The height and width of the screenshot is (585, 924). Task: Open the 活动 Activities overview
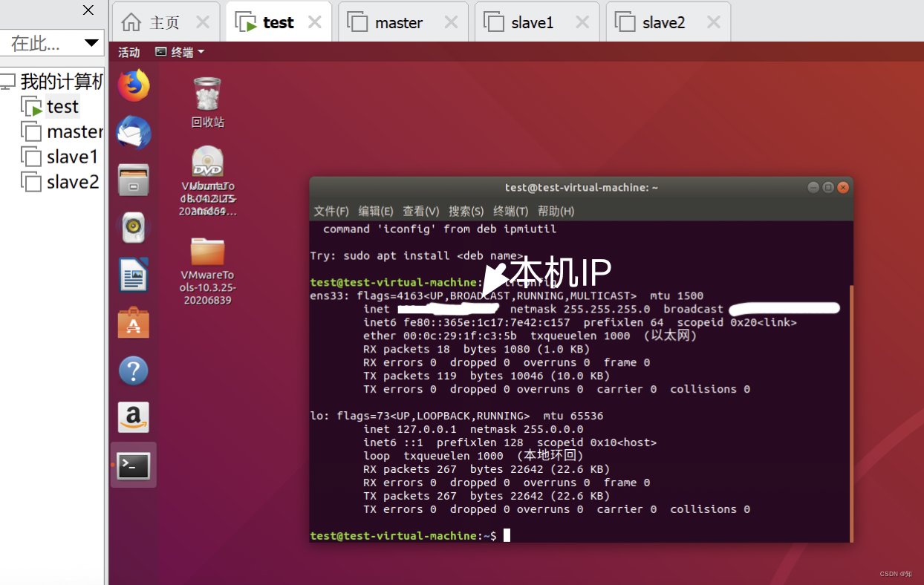[x=129, y=52]
